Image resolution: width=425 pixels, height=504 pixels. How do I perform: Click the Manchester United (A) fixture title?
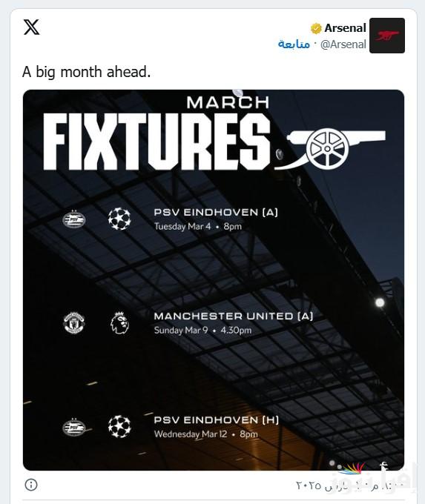tap(234, 316)
